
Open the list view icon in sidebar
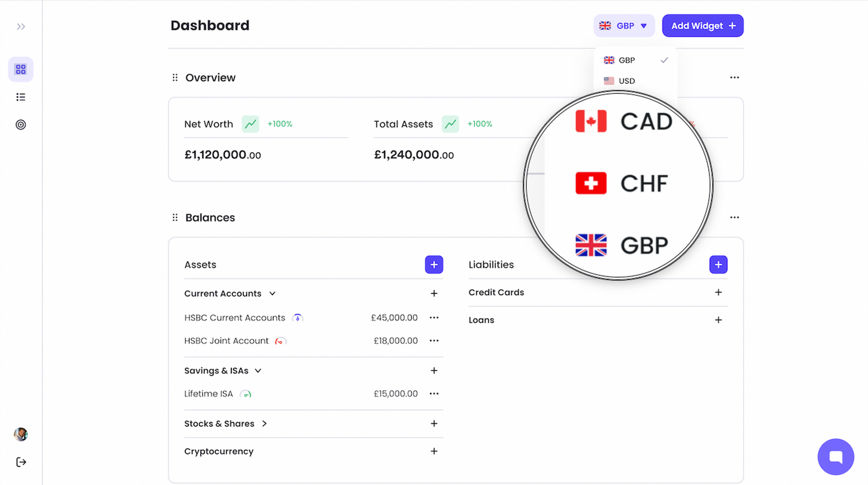[21, 97]
